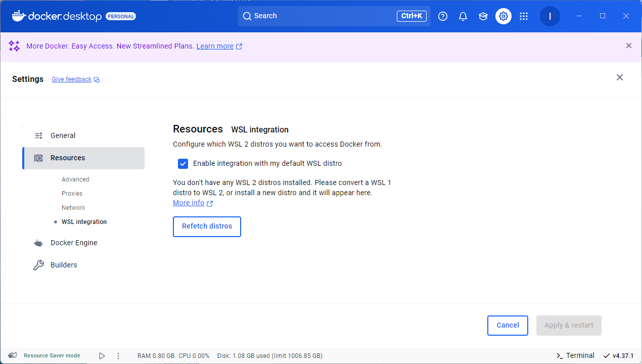Viewport: 642px width, 364px height.
Task: Follow the More info link
Action: pos(189,203)
